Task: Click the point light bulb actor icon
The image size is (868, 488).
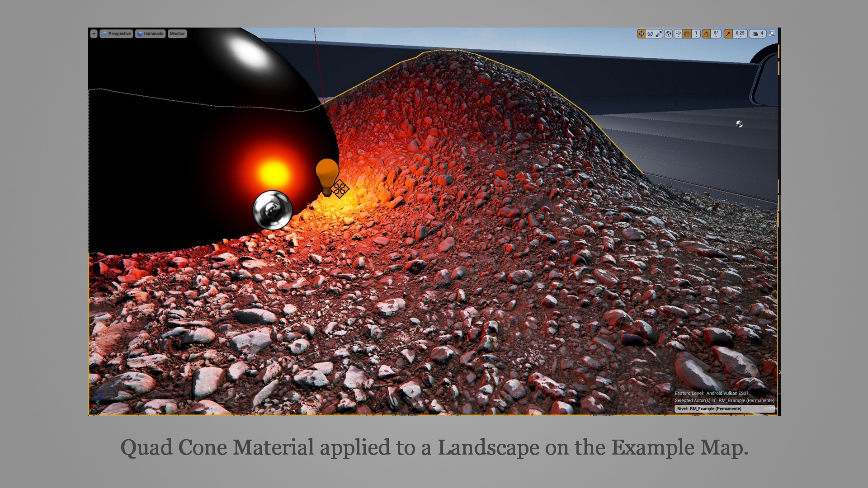Action: coord(326,175)
